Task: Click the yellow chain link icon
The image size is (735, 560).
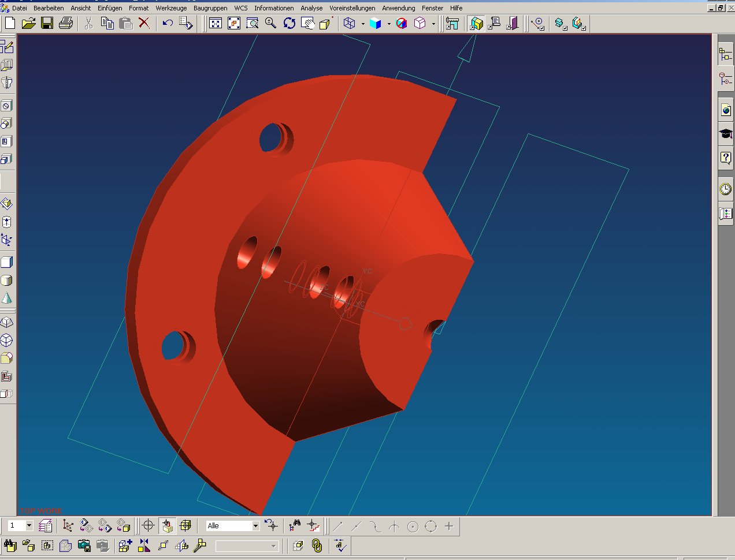Action: (x=317, y=546)
